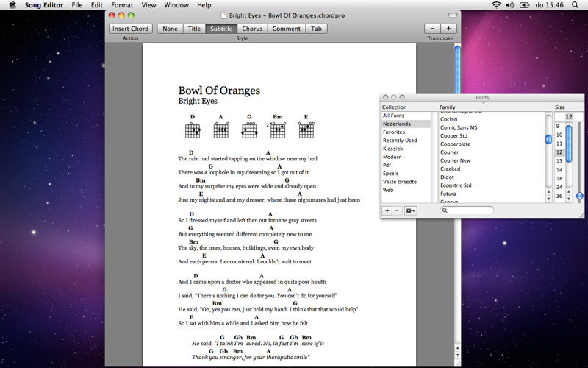Check the Wi-Fi status icon

(496, 5)
